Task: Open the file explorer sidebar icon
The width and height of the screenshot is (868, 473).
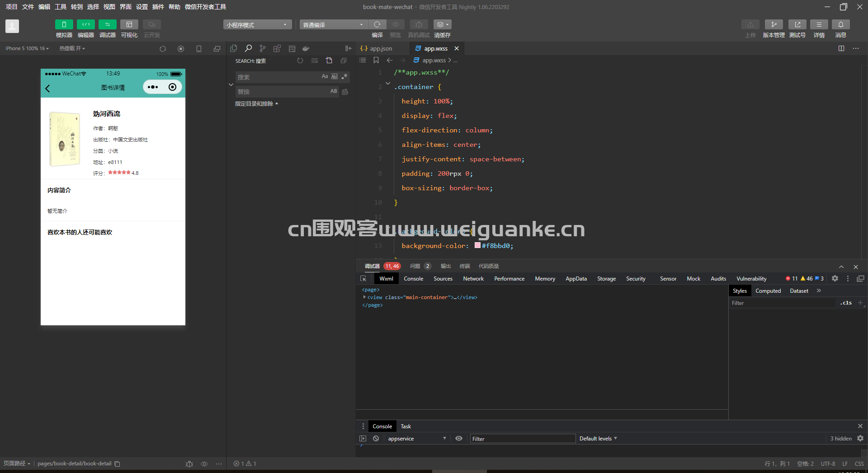Action: click(234, 48)
